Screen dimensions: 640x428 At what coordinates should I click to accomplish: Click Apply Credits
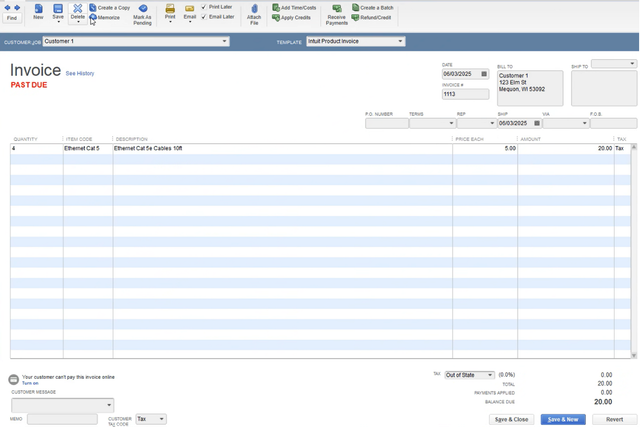[x=291, y=18]
